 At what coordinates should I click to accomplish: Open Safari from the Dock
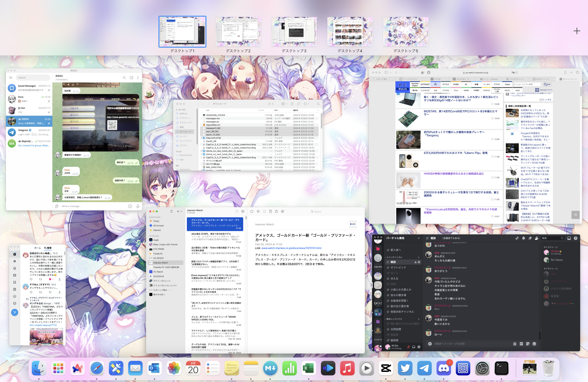coord(97,368)
